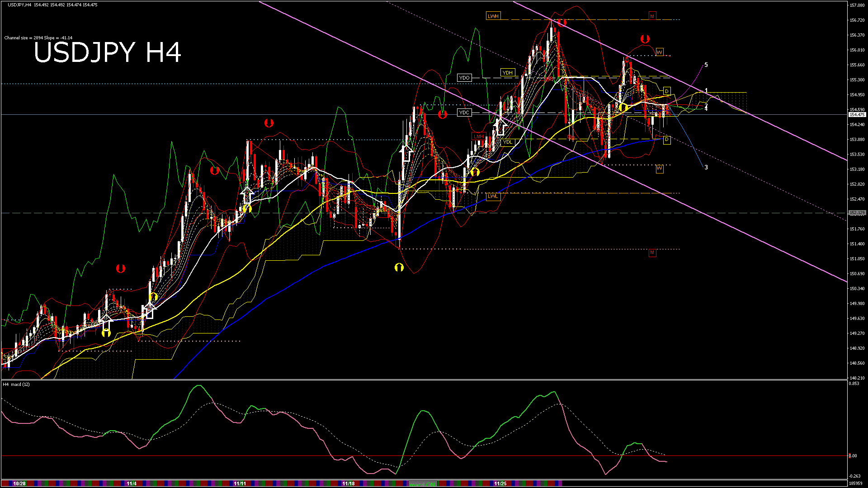The image size is (868, 488).
Task: Click the red M label at bottom dotted line
Action: pyautogui.click(x=652, y=253)
